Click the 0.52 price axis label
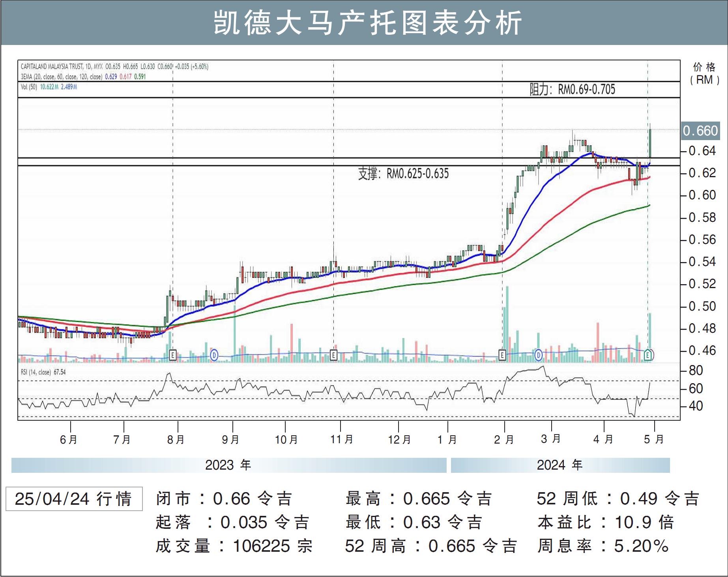This screenshot has width=728, height=577. (x=702, y=284)
